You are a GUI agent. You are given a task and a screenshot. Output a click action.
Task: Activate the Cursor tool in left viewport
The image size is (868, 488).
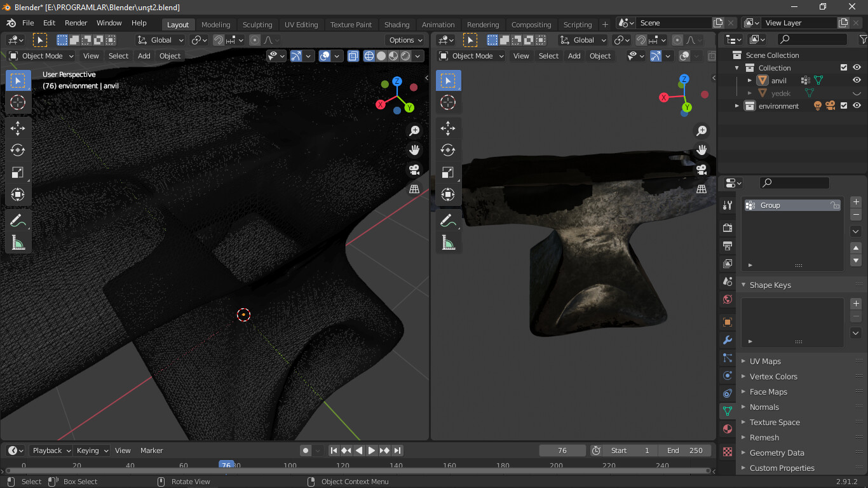coord(18,102)
